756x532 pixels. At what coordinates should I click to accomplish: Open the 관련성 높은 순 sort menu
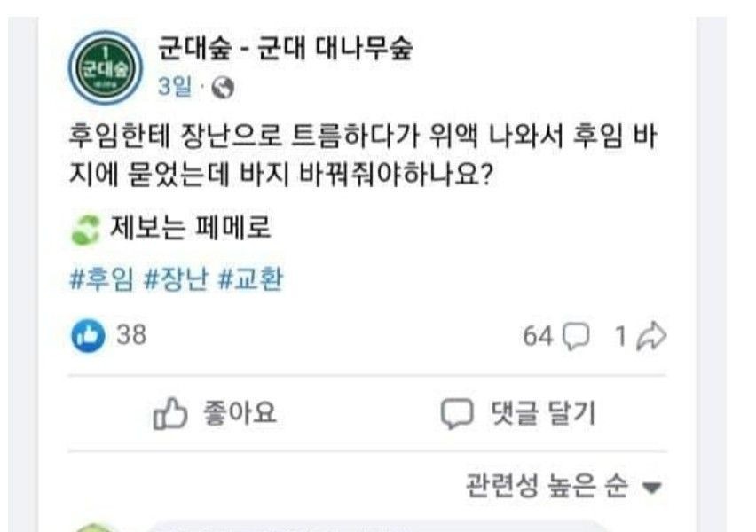click(547, 486)
